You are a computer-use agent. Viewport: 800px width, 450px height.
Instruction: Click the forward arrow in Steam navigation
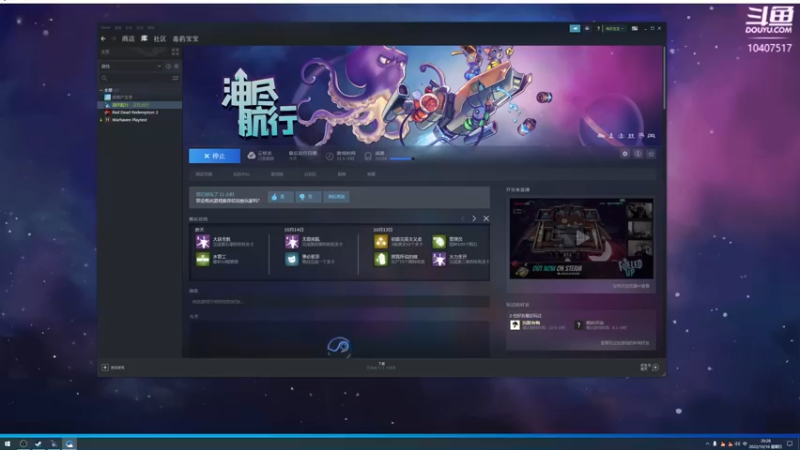click(113, 39)
